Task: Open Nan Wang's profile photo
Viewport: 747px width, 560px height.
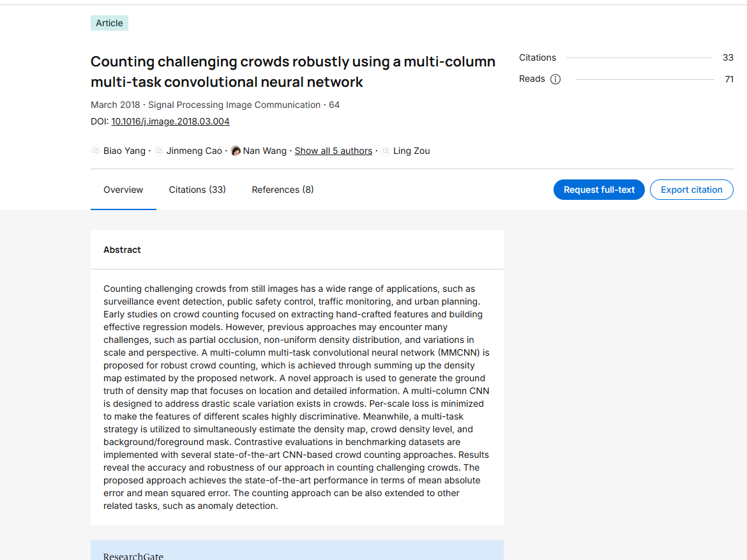Action: click(236, 151)
